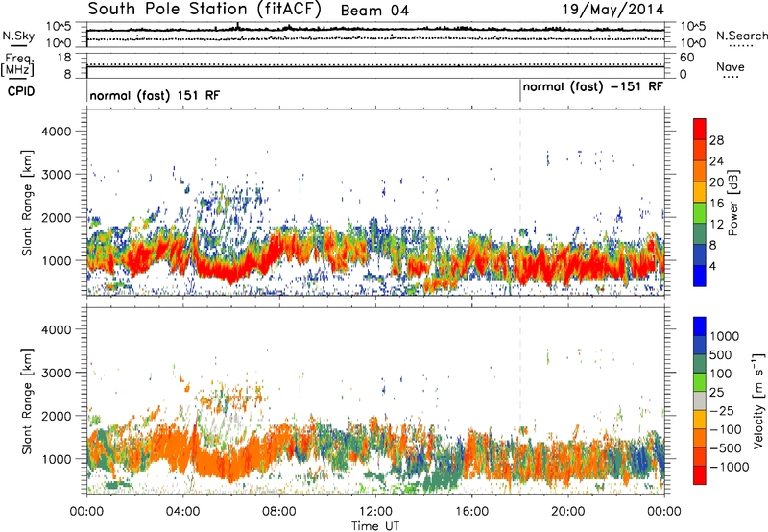
Task: Click the 'CPID' row label
Action: point(20,91)
